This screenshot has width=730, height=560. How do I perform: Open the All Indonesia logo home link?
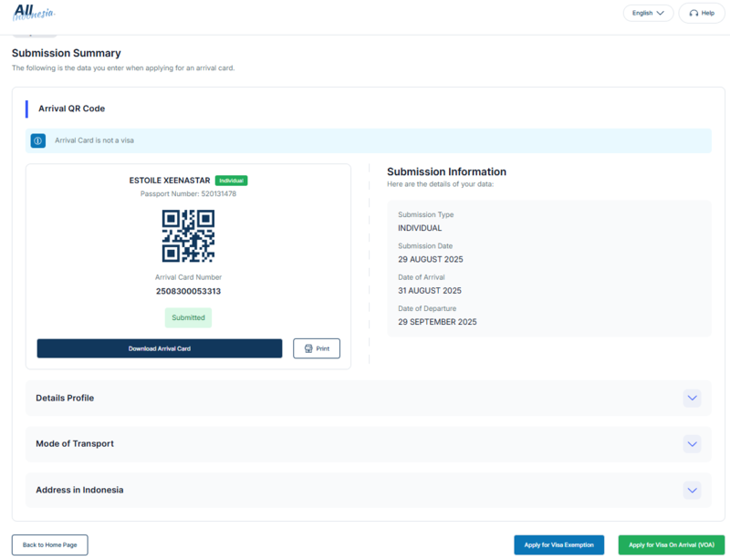[x=34, y=13]
